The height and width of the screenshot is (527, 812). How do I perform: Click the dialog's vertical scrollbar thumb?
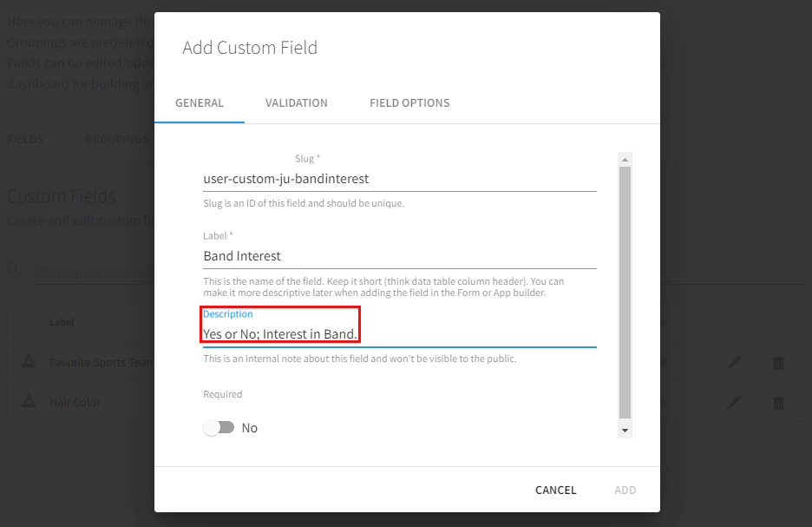tap(625, 291)
